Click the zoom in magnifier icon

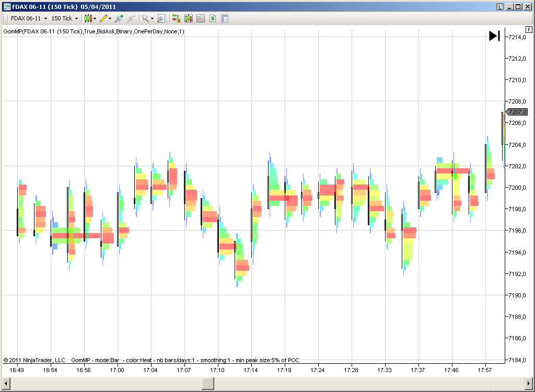[119, 18]
